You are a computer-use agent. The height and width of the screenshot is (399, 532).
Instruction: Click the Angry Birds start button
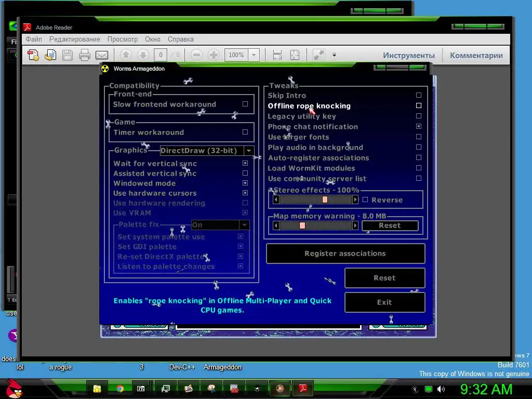(14, 389)
